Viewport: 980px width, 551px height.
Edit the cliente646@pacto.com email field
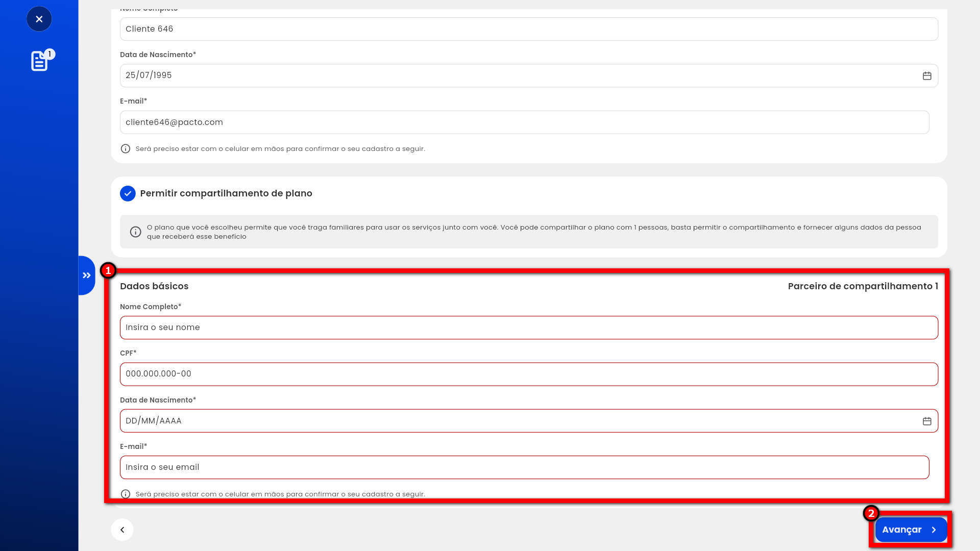(524, 122)
